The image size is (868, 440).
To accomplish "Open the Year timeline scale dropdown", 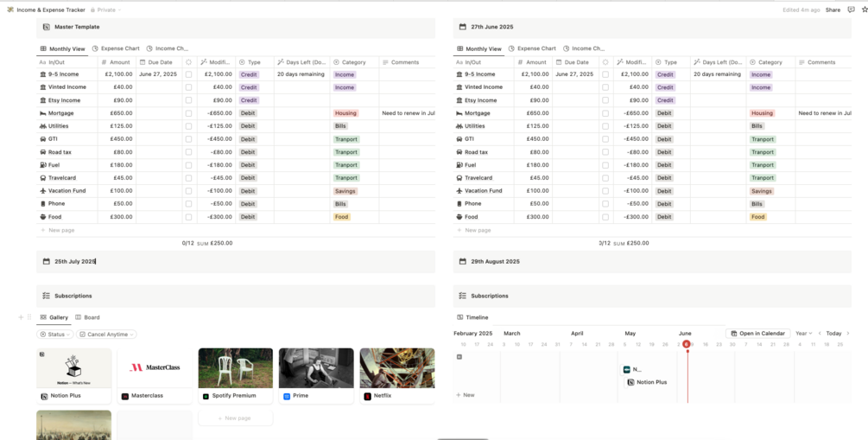I will tap(804, 334).
